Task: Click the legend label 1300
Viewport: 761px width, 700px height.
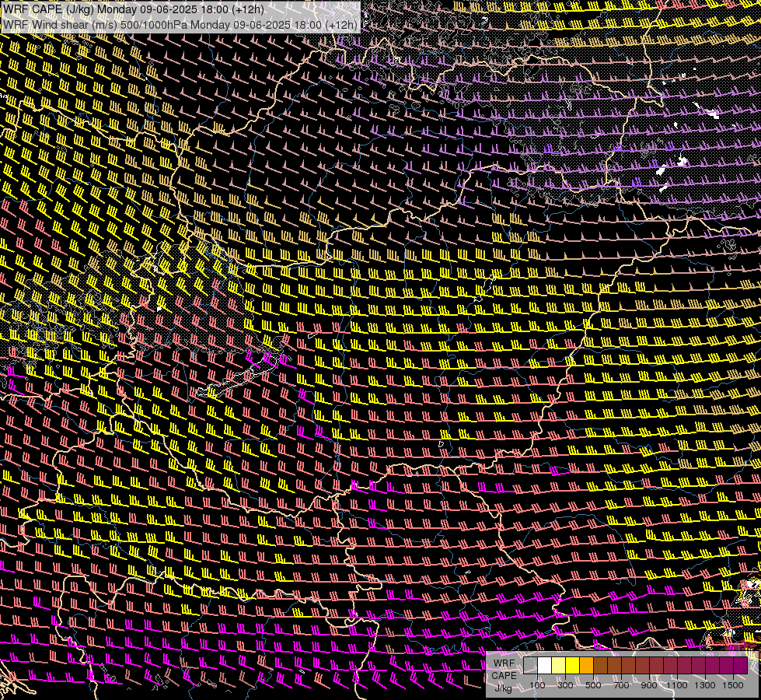Action: [705, 685]
